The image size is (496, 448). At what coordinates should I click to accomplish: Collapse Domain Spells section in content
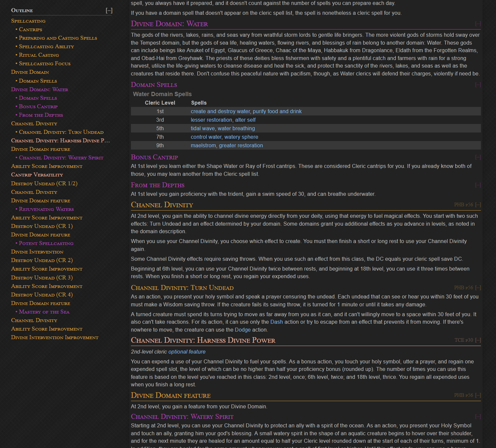[478, 85]
